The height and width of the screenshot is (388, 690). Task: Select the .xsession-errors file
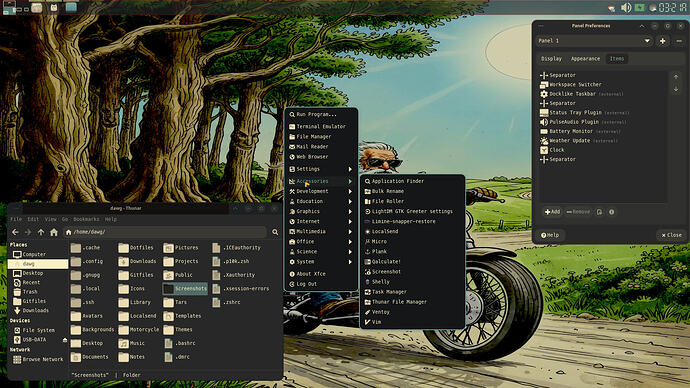point(241,289)
